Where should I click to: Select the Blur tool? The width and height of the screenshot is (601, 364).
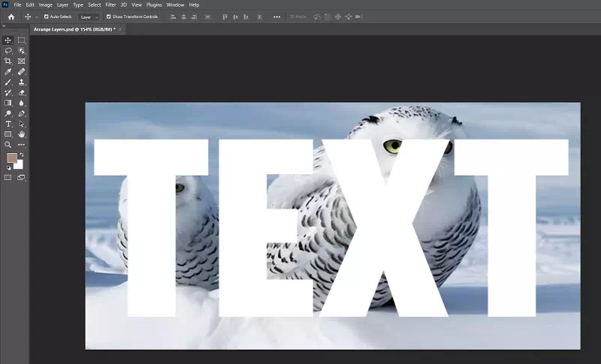click(x=22, y=103)
